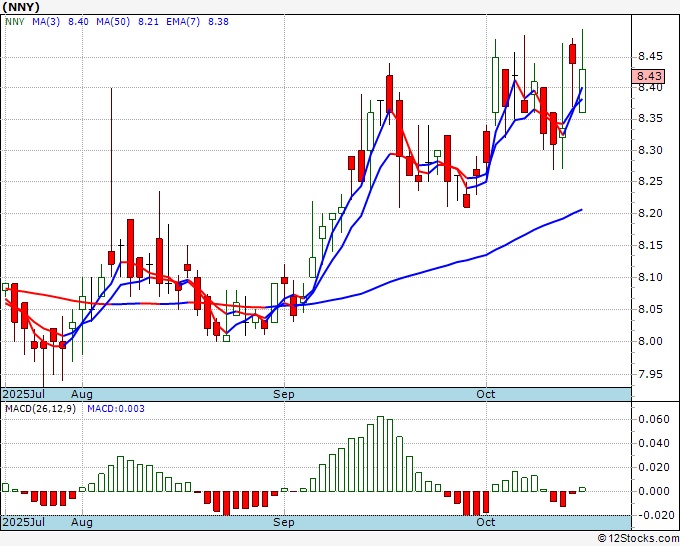Click the MACD(26,12,9) indicator label
This screenshot has height=546, width=680.
(x=40, y=409)
